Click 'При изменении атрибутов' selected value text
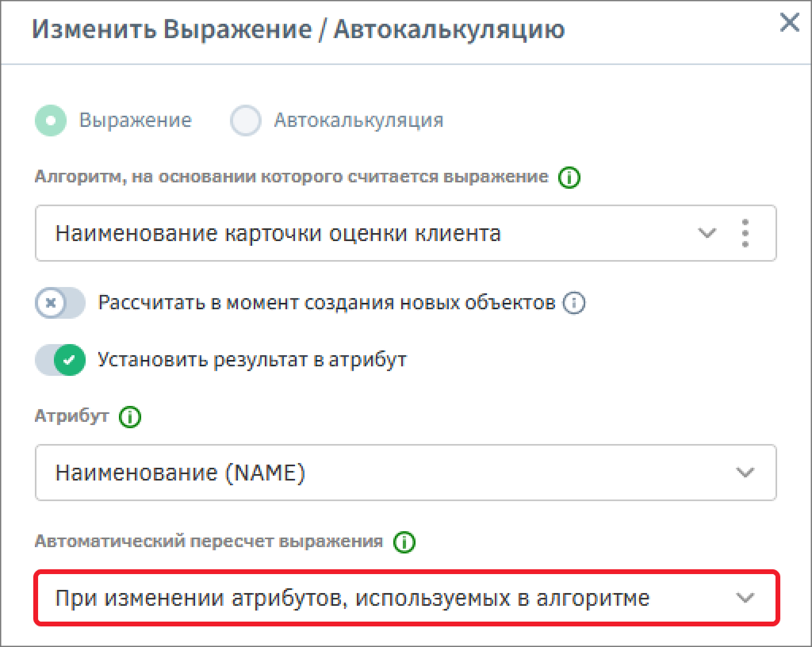 pos(352,598)
